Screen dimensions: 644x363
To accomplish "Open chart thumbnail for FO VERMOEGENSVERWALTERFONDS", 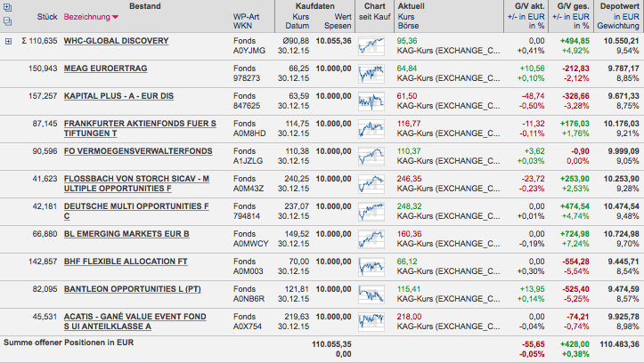I will pyautogui.click(x=371, y=156).
